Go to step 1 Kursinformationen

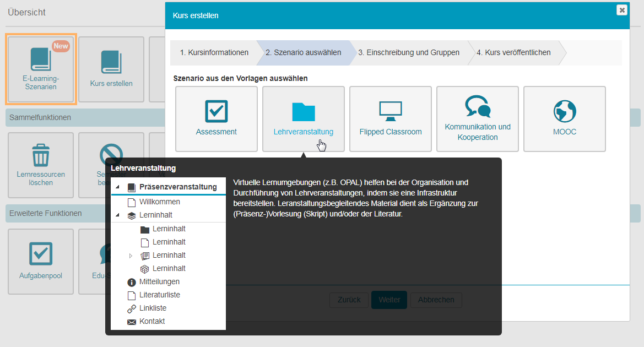click(214, 53)
